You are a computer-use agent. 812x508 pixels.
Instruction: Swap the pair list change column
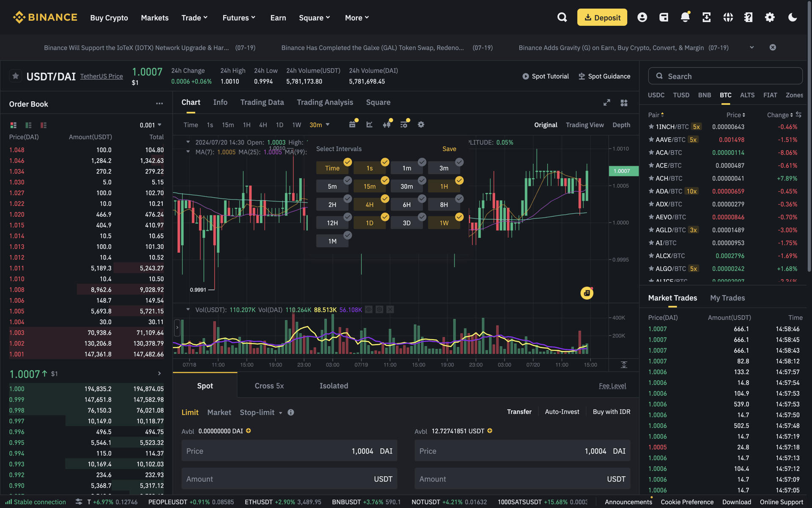point(798,115)
